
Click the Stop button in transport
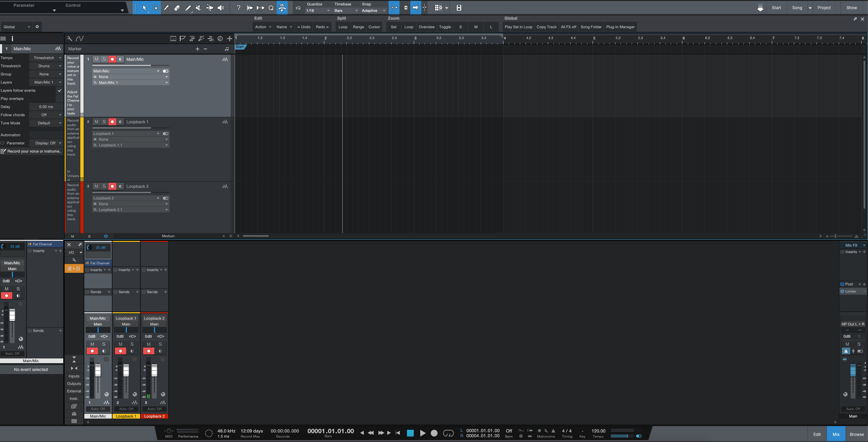410,433
